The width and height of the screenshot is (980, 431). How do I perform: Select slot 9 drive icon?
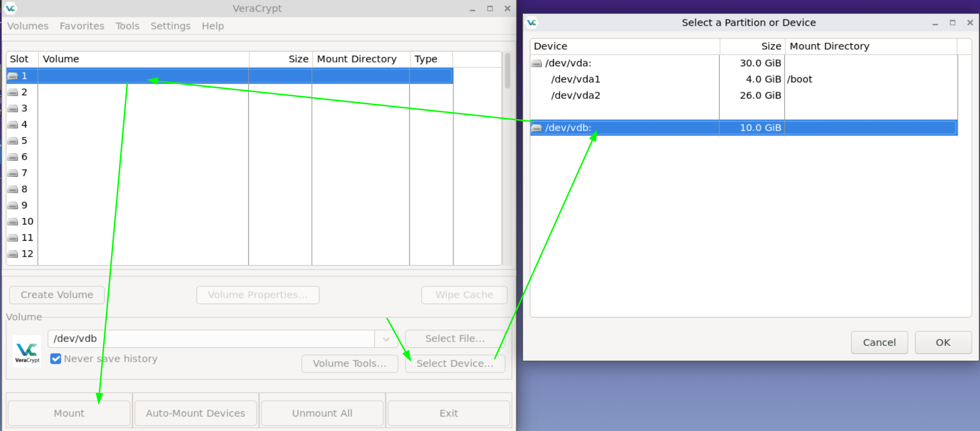(x=13, y=206)
